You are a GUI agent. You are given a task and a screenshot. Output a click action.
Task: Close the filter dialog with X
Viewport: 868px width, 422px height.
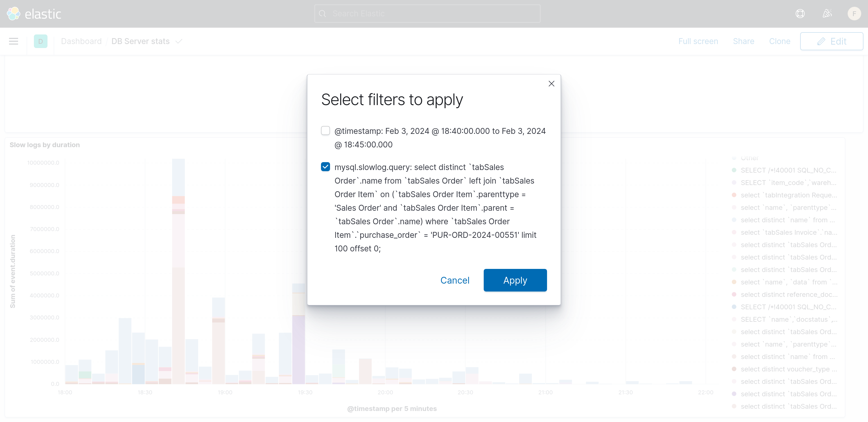click(551, 84)
